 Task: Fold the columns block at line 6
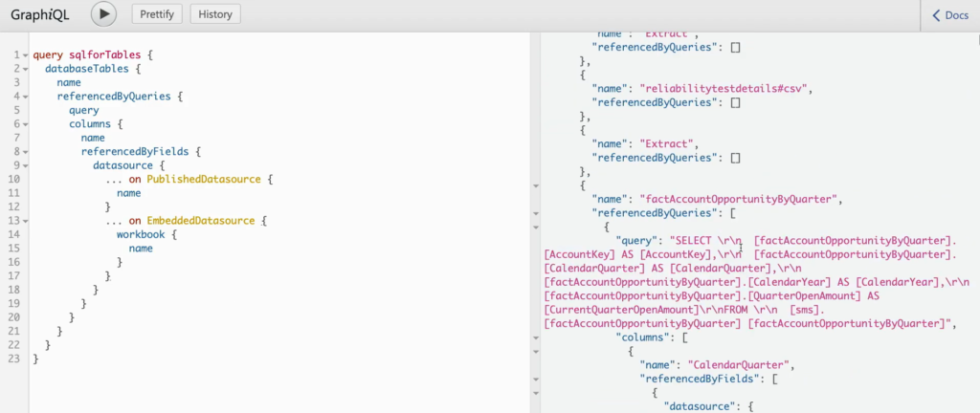[x=26, y=124]
